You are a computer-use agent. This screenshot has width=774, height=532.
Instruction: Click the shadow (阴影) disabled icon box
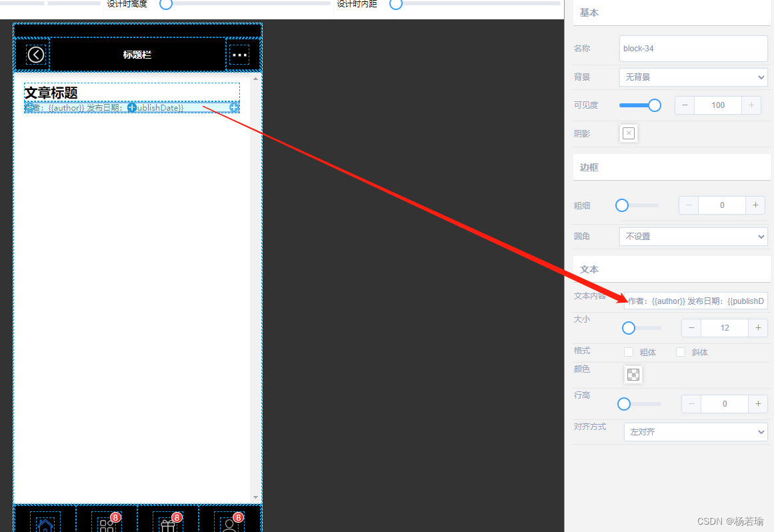point(628,133)
